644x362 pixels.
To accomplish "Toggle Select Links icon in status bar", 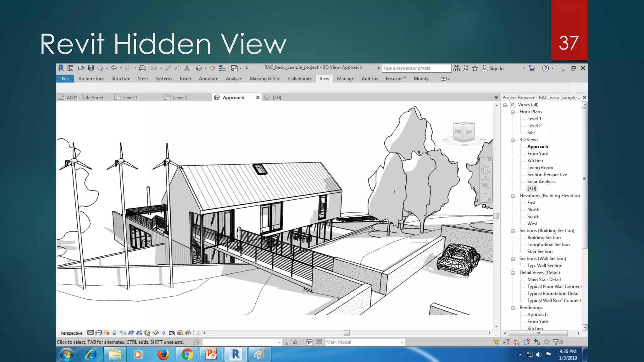I will click(496, 342).
